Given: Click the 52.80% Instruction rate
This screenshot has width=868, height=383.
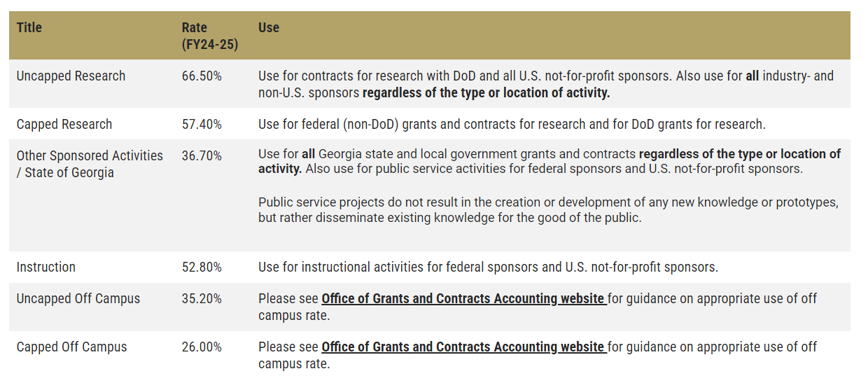Looking at the screenshot, I should (x=202, y=267).
